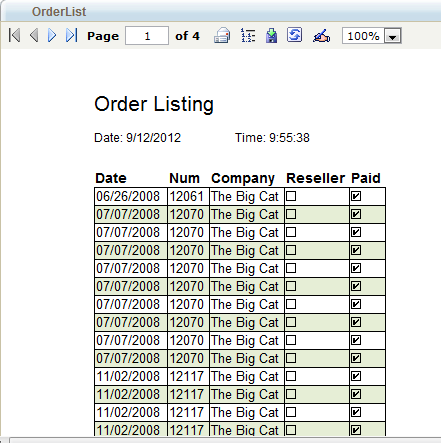Check Reseller box for order 12061
Viewport: 441px width, 443px height.
tap(291, 196)
